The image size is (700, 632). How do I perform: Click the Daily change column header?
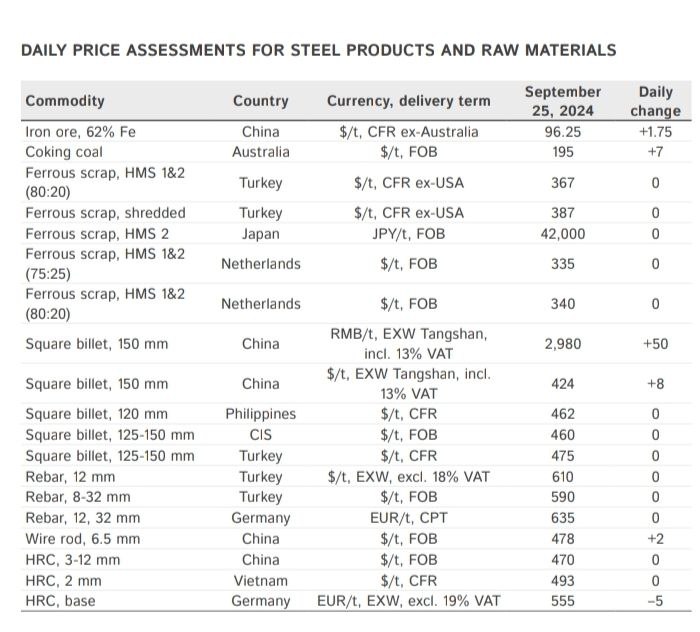click(x=655, y=101)
